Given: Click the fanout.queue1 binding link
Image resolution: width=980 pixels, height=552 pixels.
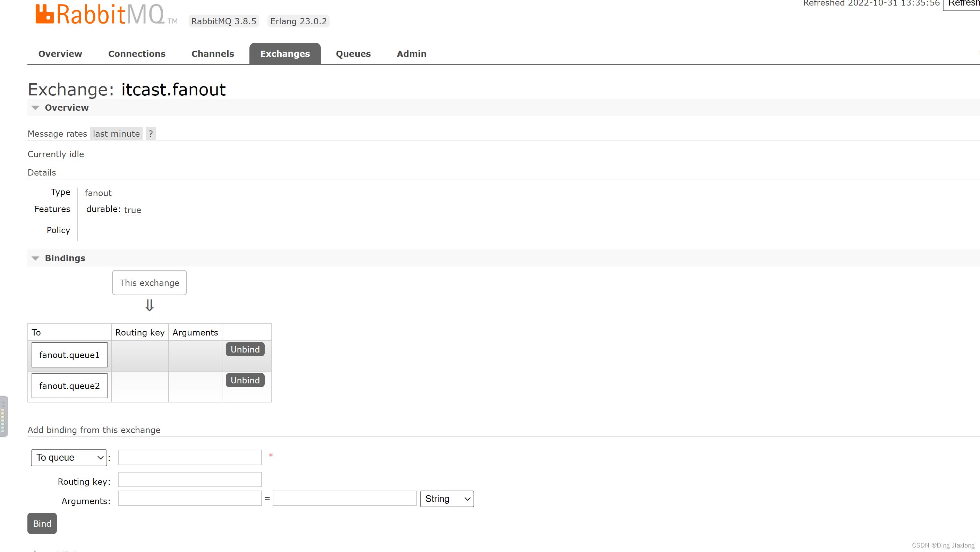Looking at the screenshot, I should point(69,354).
